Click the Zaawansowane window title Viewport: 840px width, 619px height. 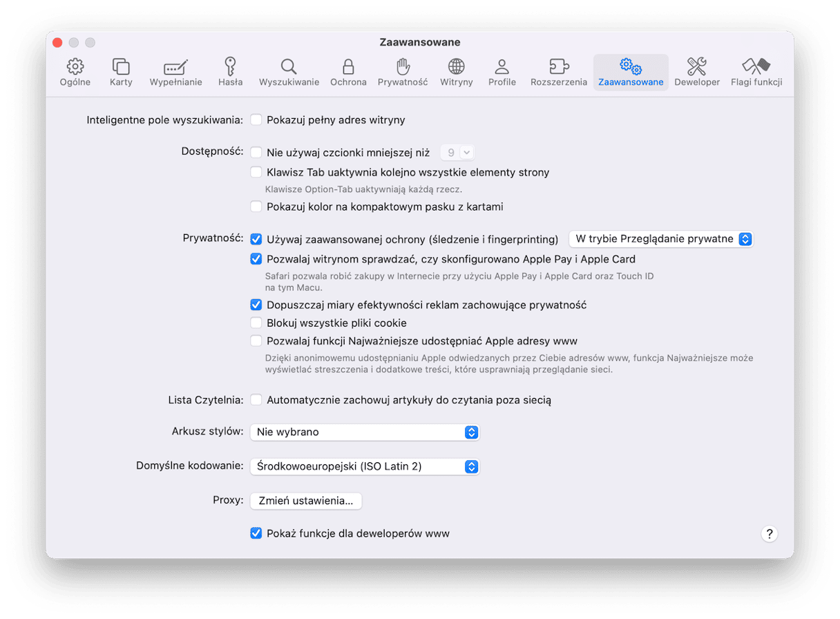[420, 43]
